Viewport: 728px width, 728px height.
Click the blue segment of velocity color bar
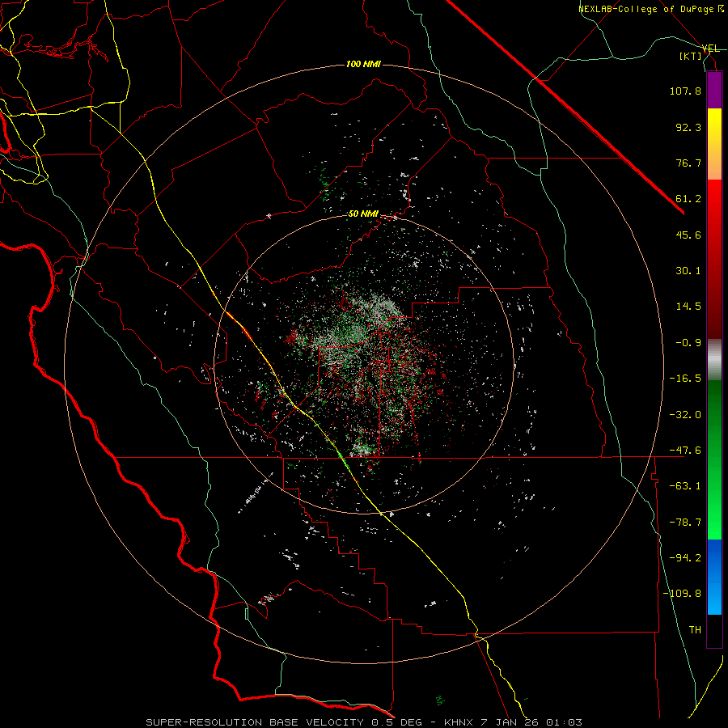714,577
